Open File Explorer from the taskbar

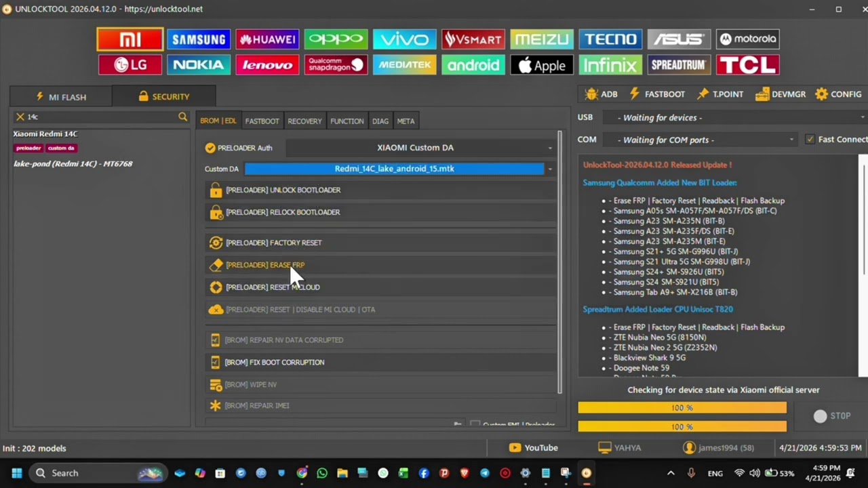pos(342,473)
